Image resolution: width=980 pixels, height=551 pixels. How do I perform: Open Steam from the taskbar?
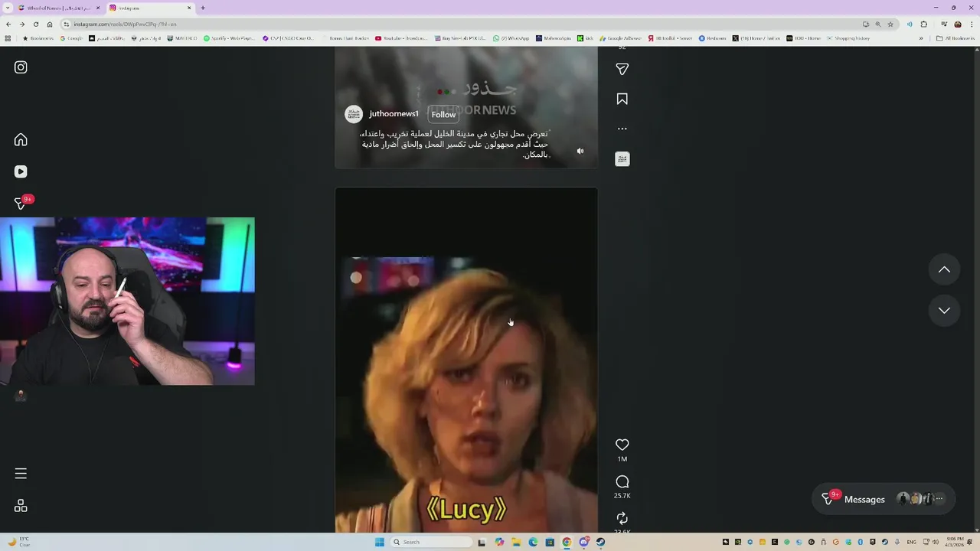pos(600,542)
